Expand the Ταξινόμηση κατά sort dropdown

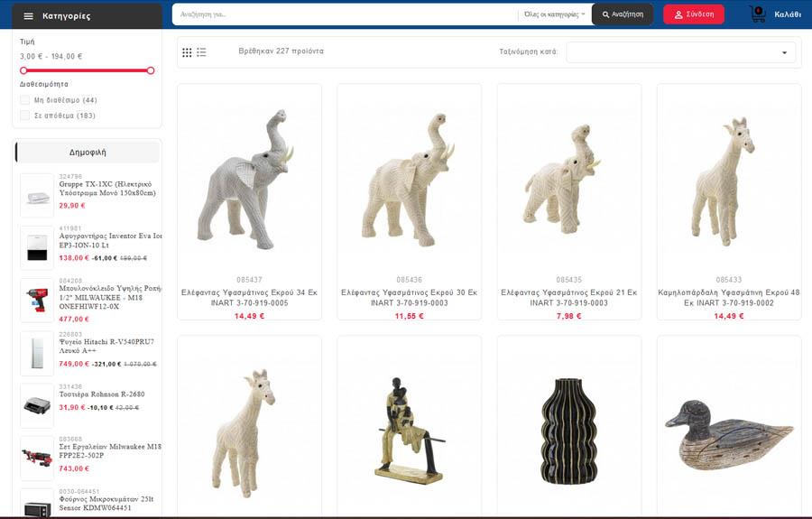click(680, 52)
